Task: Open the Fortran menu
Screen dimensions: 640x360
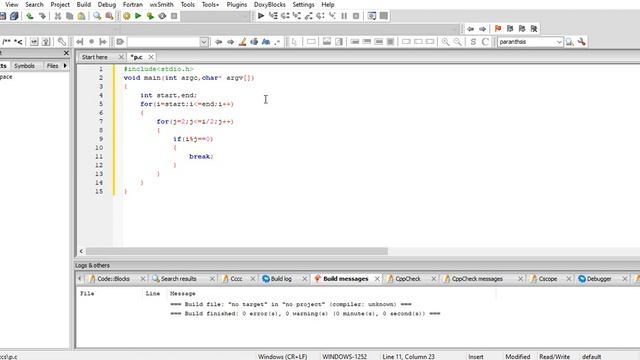Action: pyautogui.click(x=133, y=4)
